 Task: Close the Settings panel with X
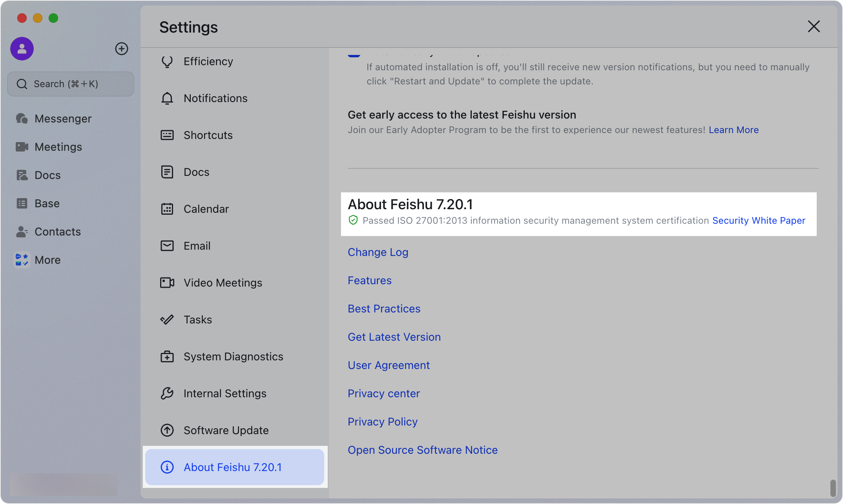(814, 26)
